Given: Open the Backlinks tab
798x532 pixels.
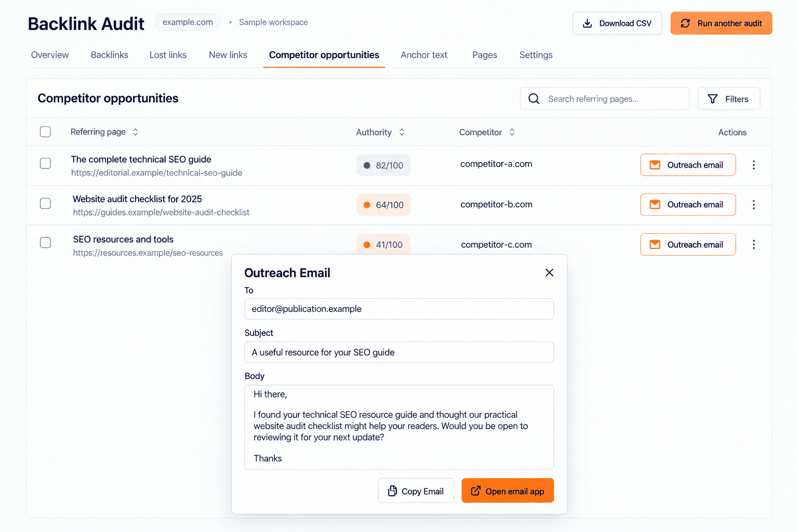Looking at the screenshot, I should (x=110, y=55).
